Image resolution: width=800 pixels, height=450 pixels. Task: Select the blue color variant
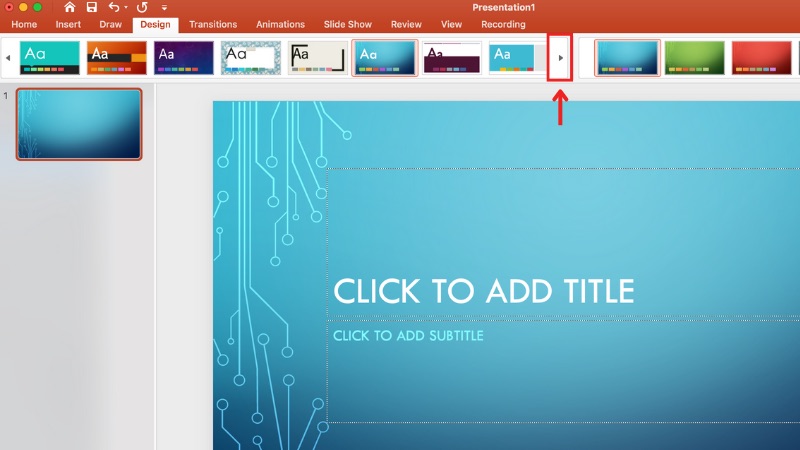pos(627,58)
